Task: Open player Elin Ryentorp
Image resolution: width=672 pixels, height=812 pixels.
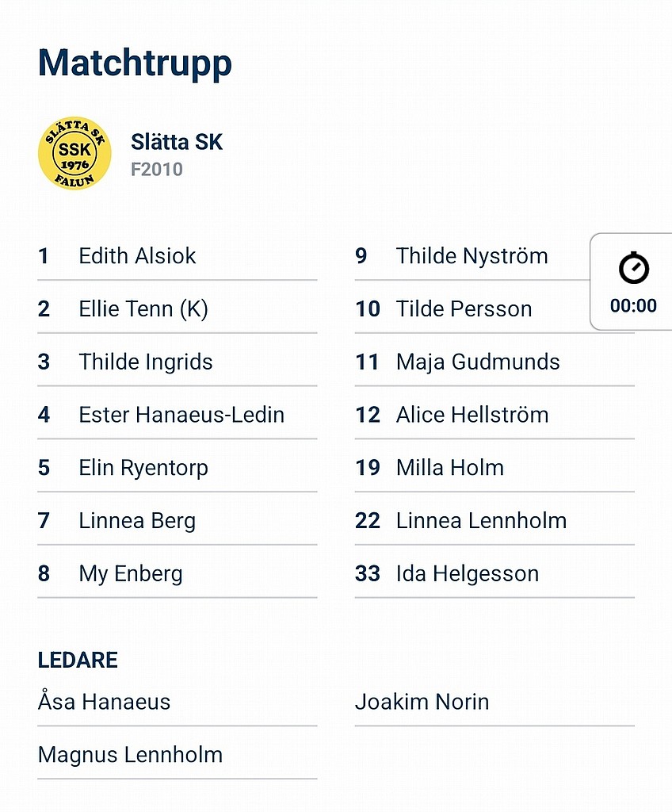Action: click(177, 467)
